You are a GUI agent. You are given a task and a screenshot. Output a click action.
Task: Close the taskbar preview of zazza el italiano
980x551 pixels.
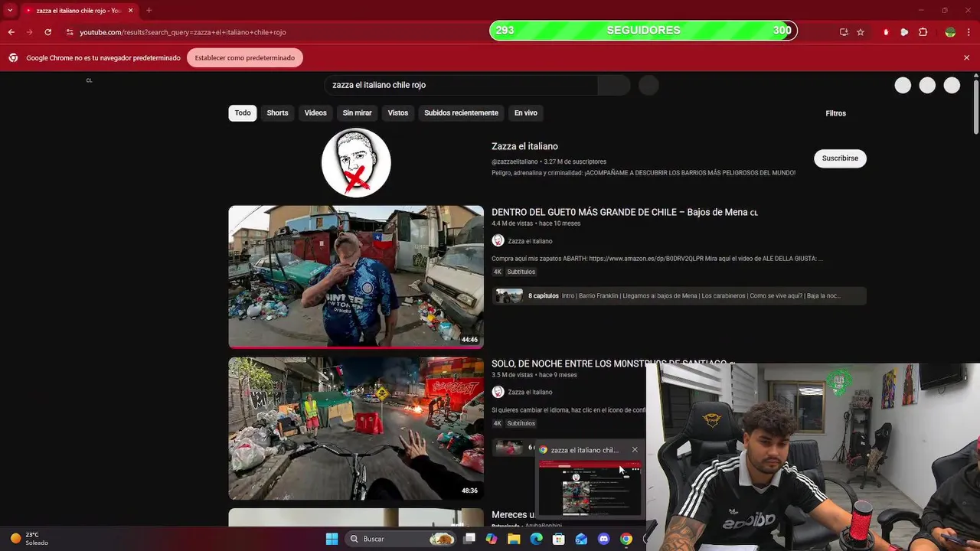point(635,450)
